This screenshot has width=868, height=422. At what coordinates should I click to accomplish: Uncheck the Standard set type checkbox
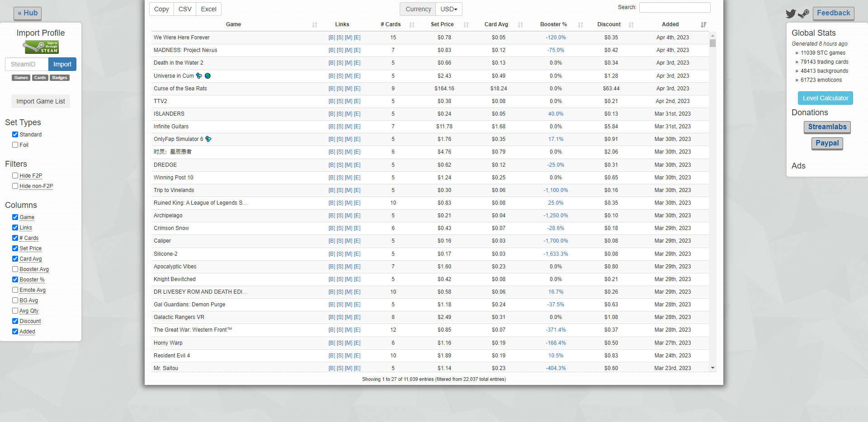15,134
